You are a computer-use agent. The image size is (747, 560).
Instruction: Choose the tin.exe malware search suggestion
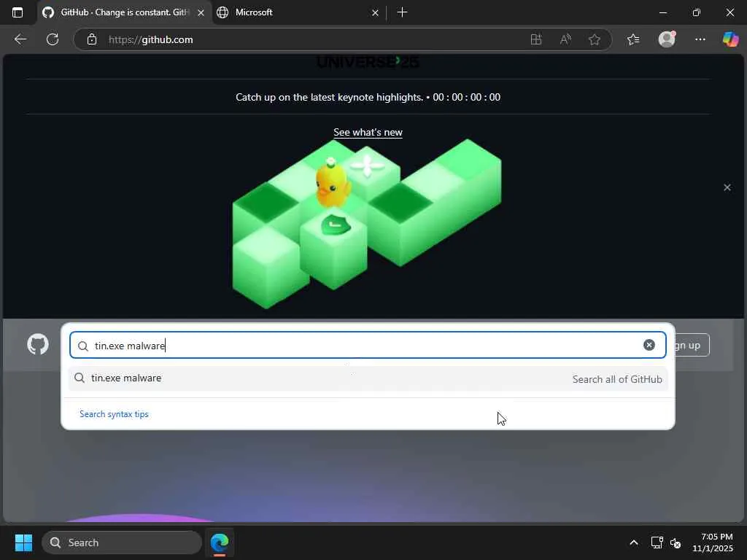pos(368,378)
